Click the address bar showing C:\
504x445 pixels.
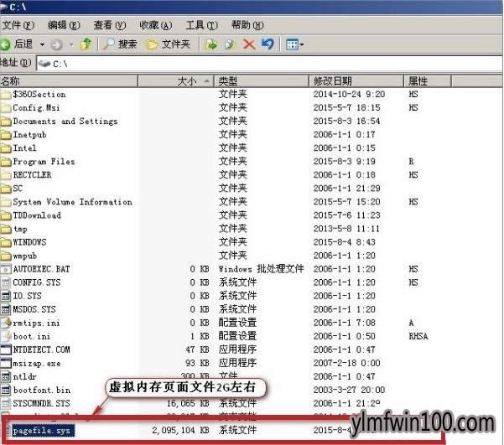(252, 63)
